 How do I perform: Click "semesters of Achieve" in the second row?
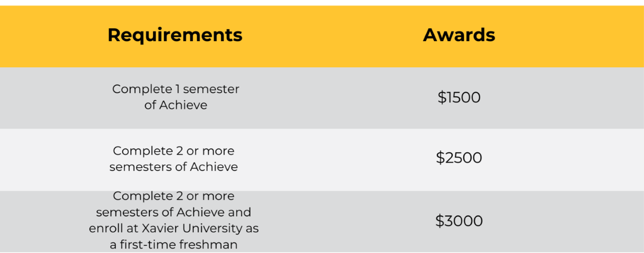(173, 167)
